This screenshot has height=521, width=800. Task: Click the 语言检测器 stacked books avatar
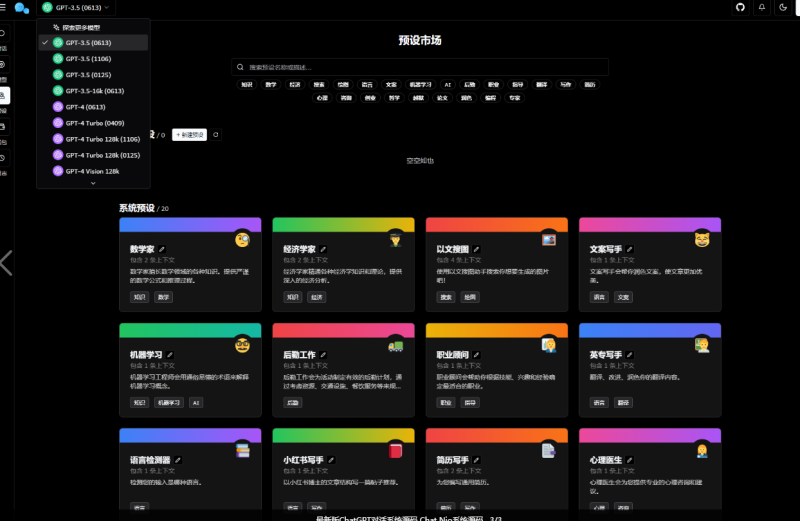(242, 451)
